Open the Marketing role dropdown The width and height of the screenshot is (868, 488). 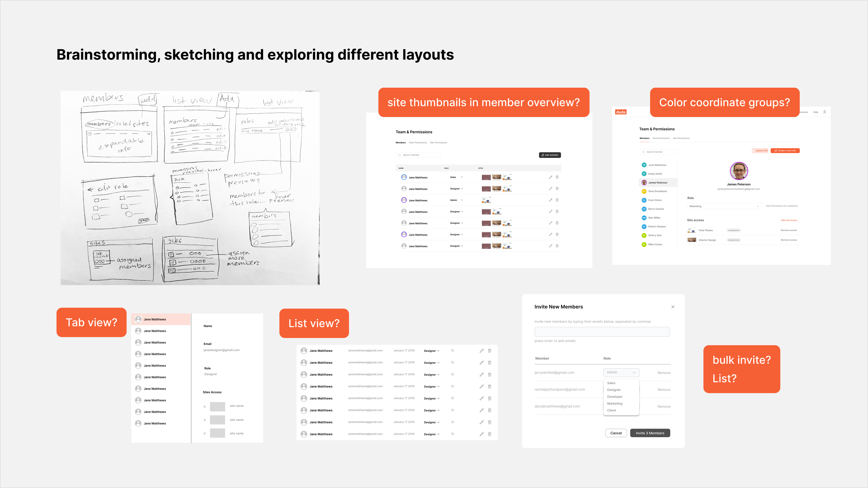[x=724, y=206]
